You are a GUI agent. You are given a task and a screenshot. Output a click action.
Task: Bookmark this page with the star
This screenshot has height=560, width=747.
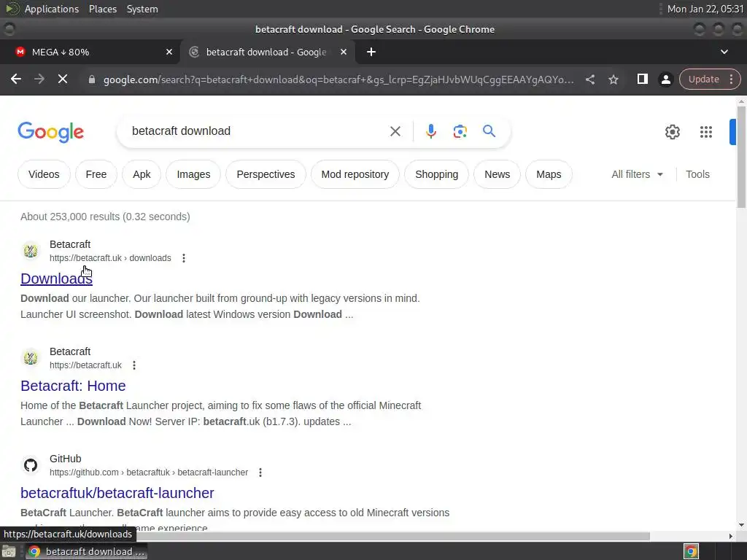point(614,79)
